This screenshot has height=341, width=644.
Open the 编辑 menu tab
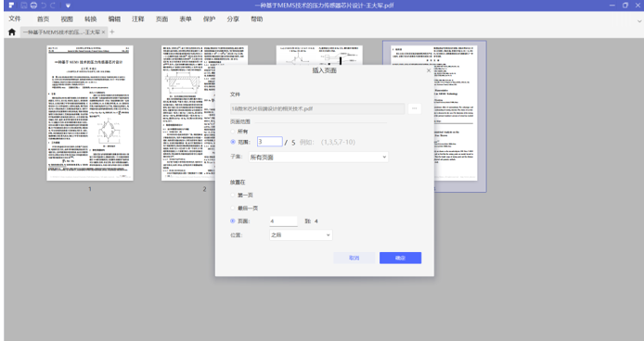click(114, 19)
